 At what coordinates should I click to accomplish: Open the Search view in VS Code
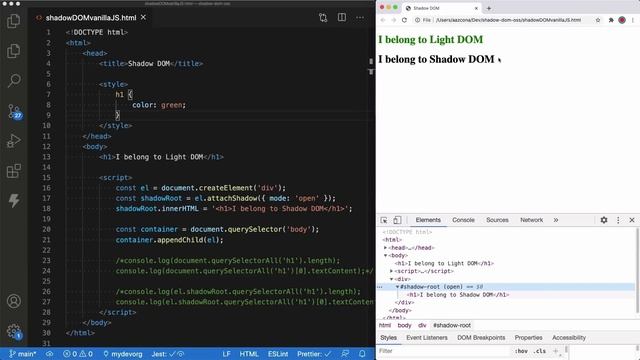[x=14, y=80]
